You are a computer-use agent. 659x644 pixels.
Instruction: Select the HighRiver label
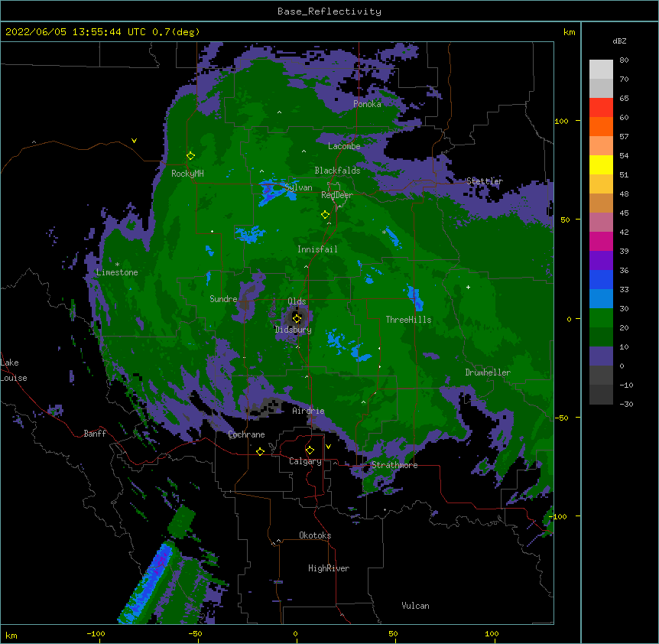[x=329, y=568]
